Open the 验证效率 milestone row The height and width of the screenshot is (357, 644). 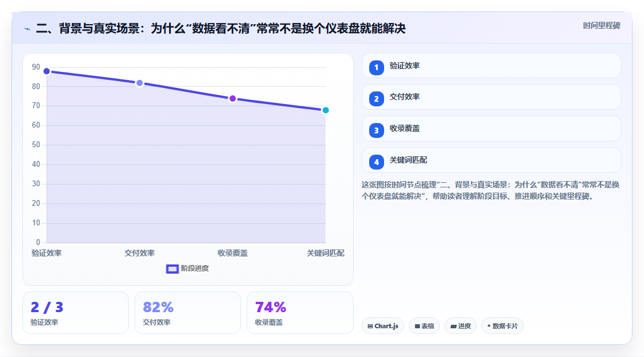tap(491, 66)
